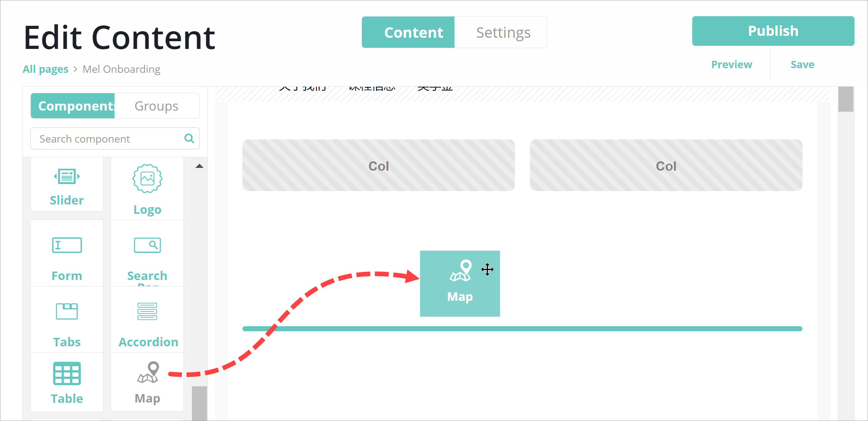Click the search magnifier icon

click(189, 138)
